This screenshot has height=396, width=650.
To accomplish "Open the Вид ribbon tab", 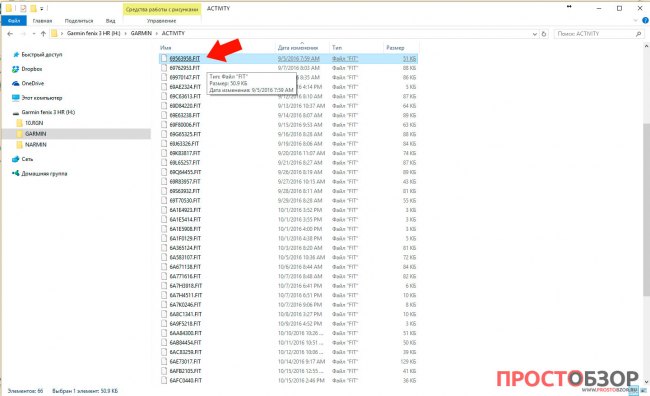I will (x=110, y=21).
